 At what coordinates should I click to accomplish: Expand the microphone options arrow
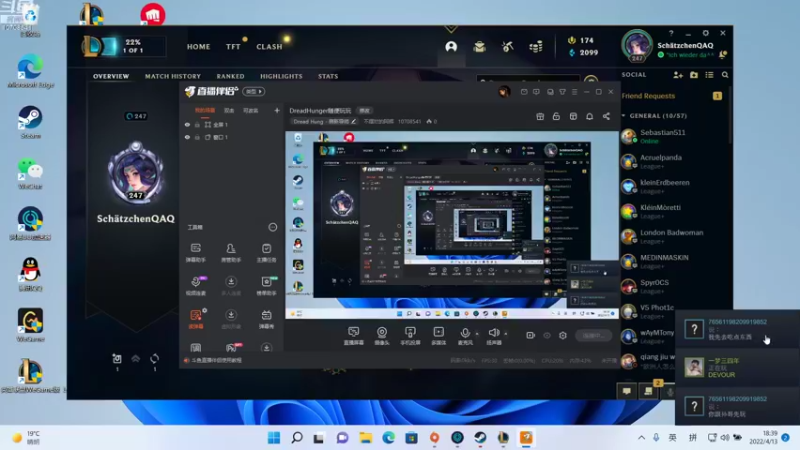point(477,334)
